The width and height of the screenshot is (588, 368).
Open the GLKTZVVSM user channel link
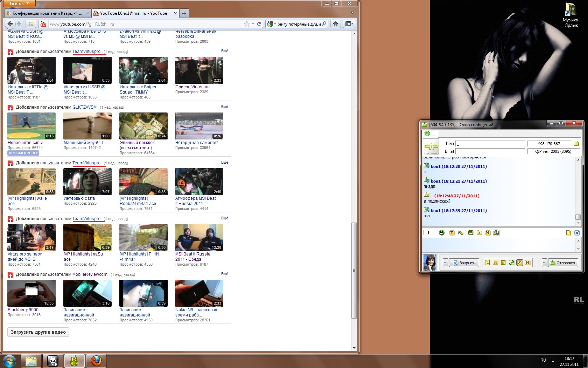[84, 107]
